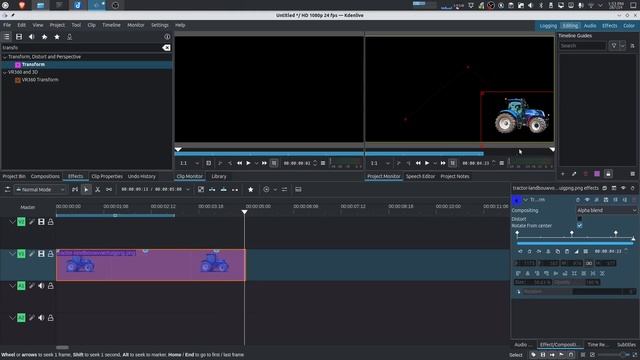Image resolution: width=640 pixels, height=360 pixels.
Task: Switch to the Library tab
Action: (x=219, y=176)
